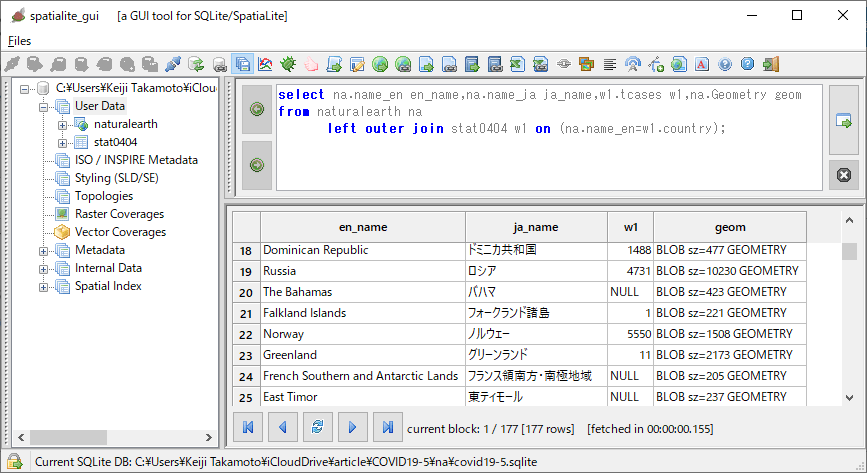The width and height of the screenshot is (867, 473).
Task: Click the antenna WFS icon
Action: (633, 64)
